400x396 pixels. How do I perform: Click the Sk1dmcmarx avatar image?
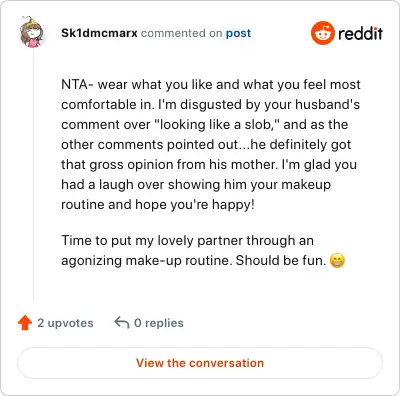(x=31, y=33)
